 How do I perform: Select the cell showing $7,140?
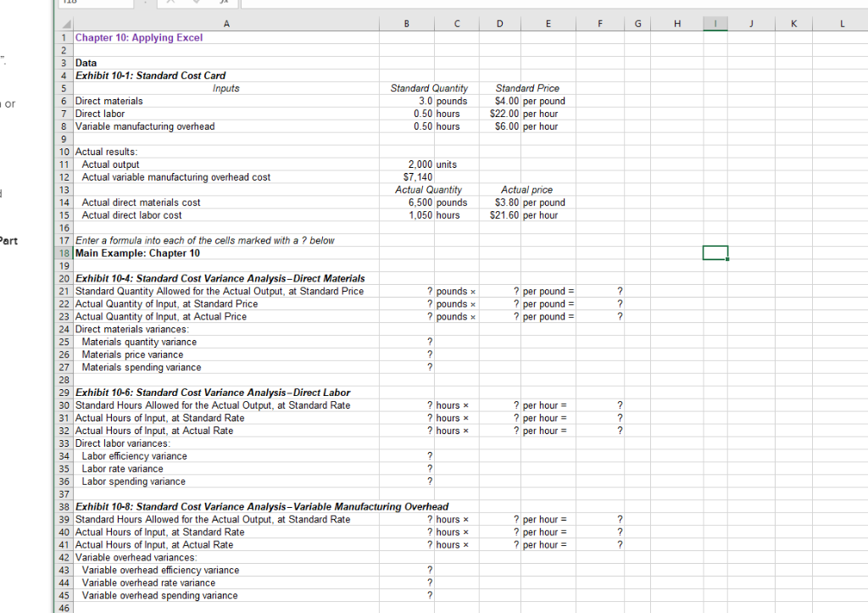pyautogui.click(x=406, y=176)
